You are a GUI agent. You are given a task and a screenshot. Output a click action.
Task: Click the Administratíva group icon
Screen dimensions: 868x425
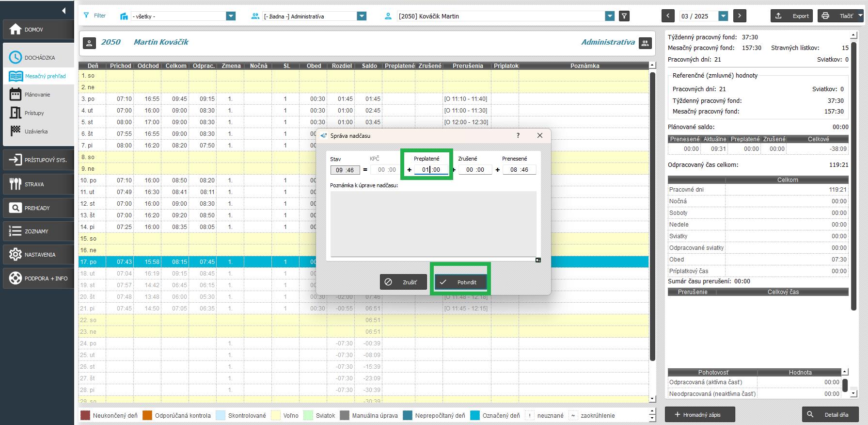[x=645, y=43]
